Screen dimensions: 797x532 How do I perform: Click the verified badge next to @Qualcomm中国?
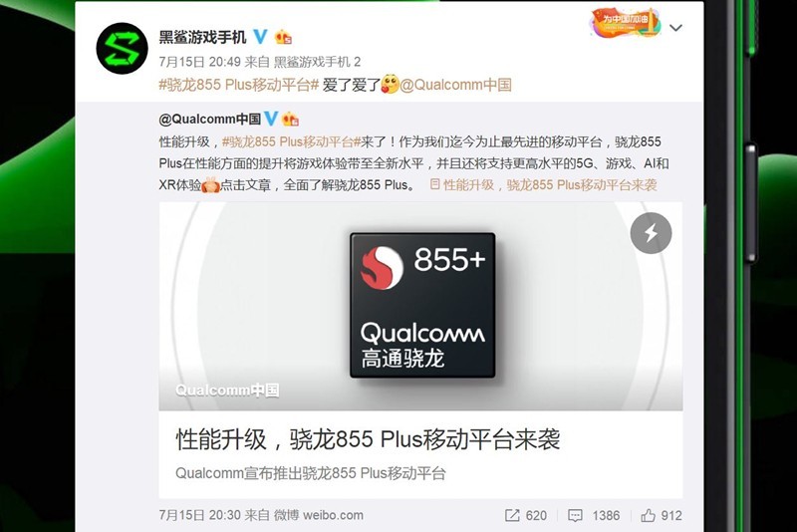(x=271, y=119)
